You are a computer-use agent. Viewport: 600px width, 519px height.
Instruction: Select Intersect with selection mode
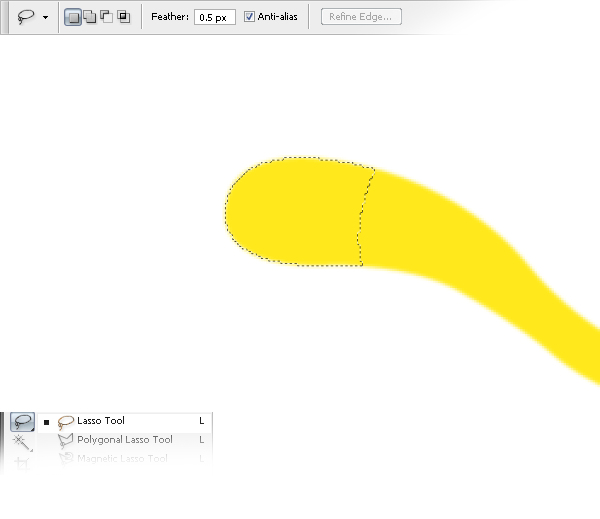click(x=124, y=17)
